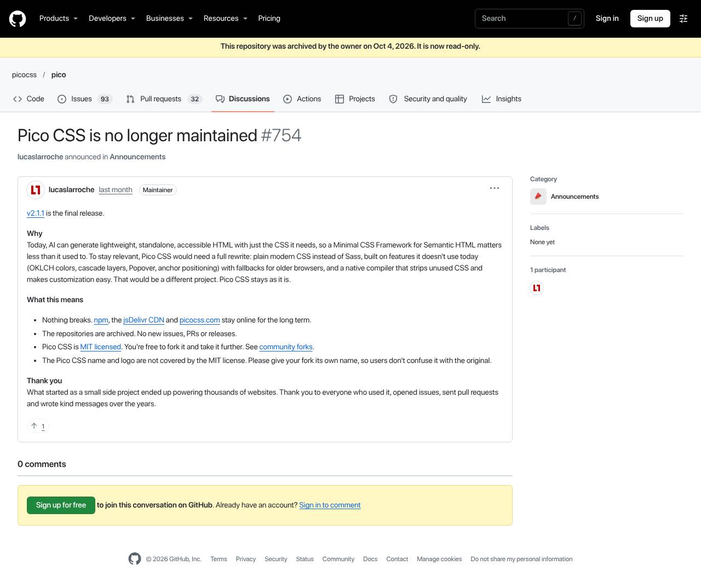
Task: Open the Pull requests tab
Action: point(164,99)
